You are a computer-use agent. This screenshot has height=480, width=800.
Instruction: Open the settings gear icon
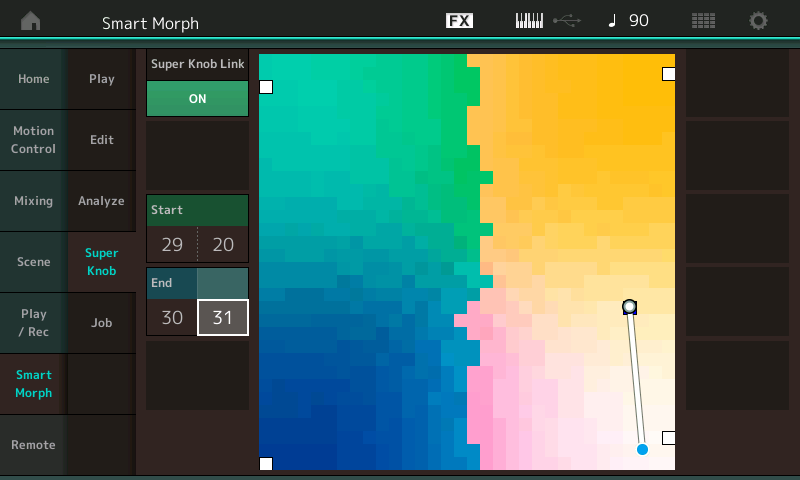(x=759, y=21)
